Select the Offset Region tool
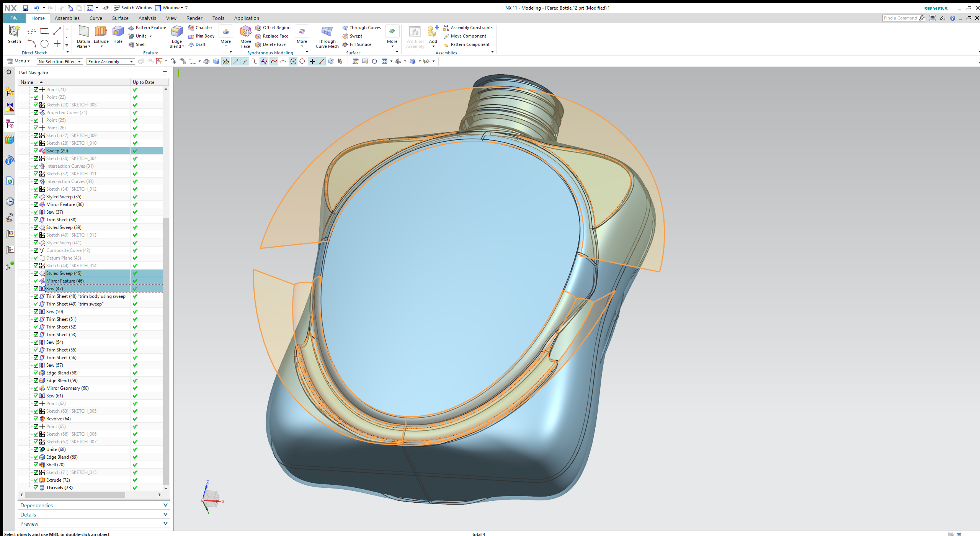 pos(273,28)
